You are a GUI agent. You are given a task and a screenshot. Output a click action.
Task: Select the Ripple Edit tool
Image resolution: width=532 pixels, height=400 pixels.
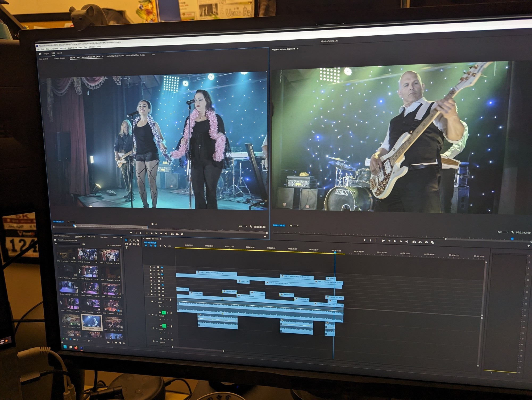tap(134, 240)
